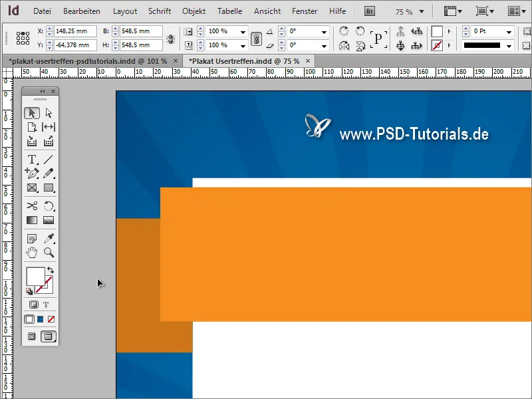532x399 pixels.
Task: Open Adobe Bridge via Br button
Action: [370, 11]
